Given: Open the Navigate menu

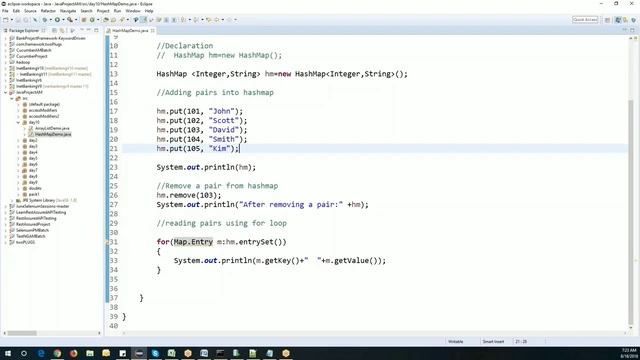Looking at the screenshot, I should pos(68,11).
